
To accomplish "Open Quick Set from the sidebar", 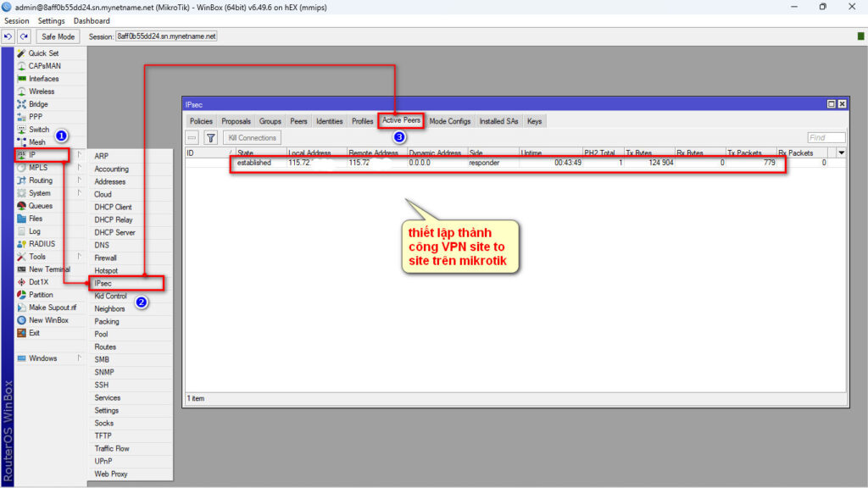I will pos(43,53).
